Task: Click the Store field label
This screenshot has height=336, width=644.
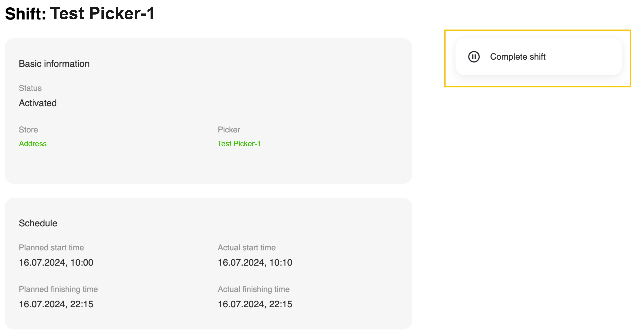Action: coord(28,130)
